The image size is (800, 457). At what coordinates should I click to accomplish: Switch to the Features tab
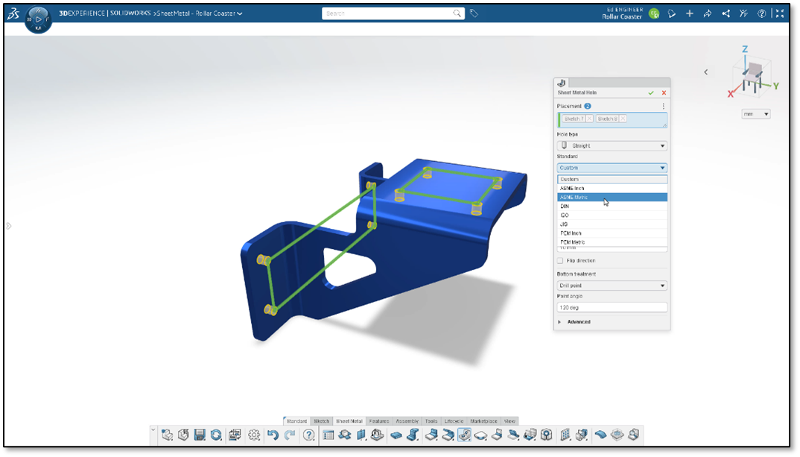378,421
